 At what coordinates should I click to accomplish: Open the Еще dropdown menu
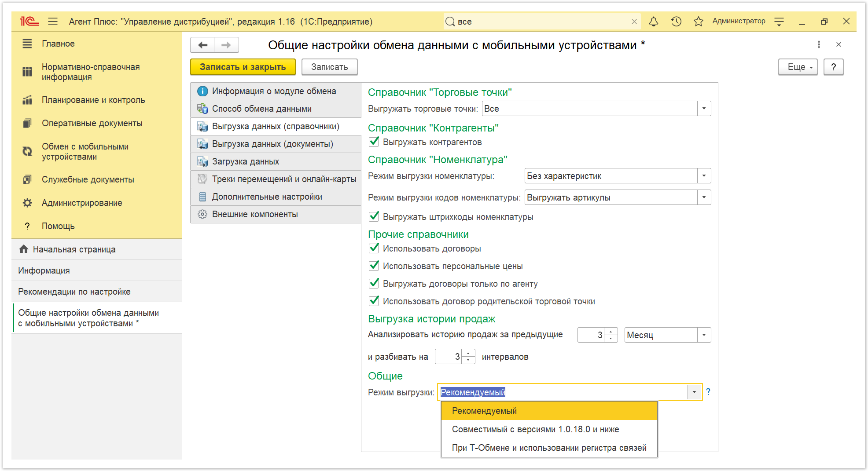point(798,67)
